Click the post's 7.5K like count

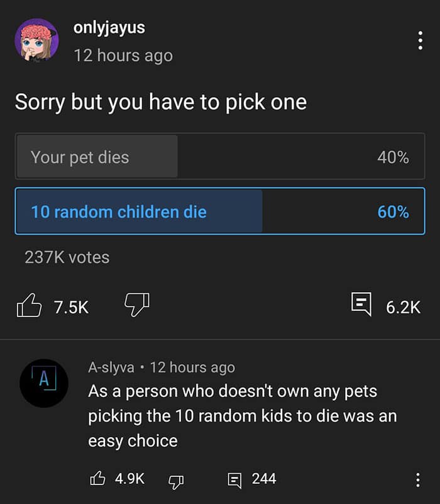click(71, 306)
